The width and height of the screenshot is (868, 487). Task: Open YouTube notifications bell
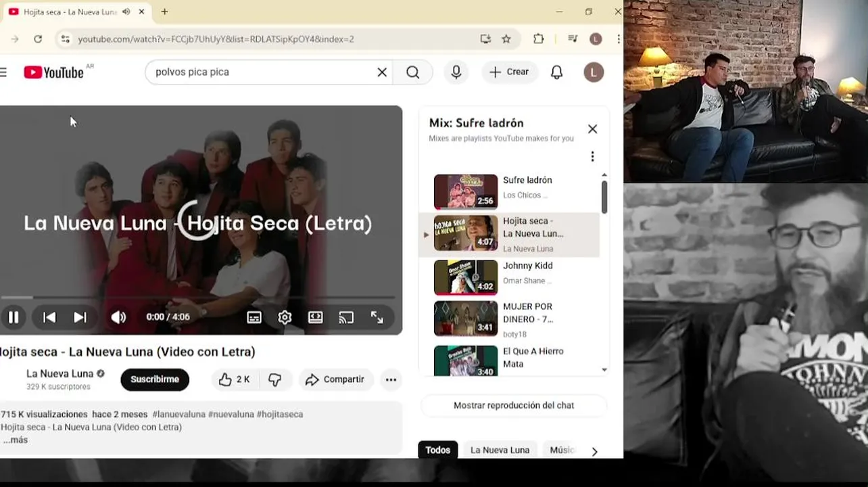(x=556, y=72)
